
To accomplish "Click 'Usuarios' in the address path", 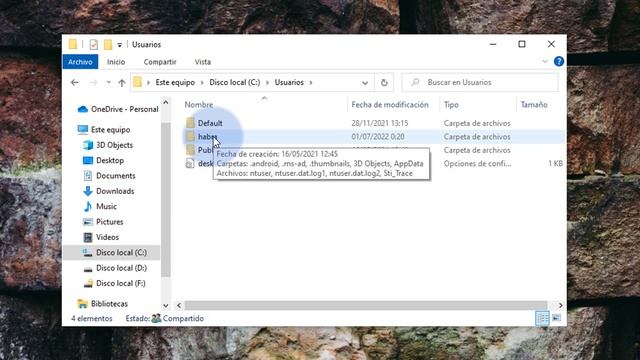I will (x=289, y=82).
